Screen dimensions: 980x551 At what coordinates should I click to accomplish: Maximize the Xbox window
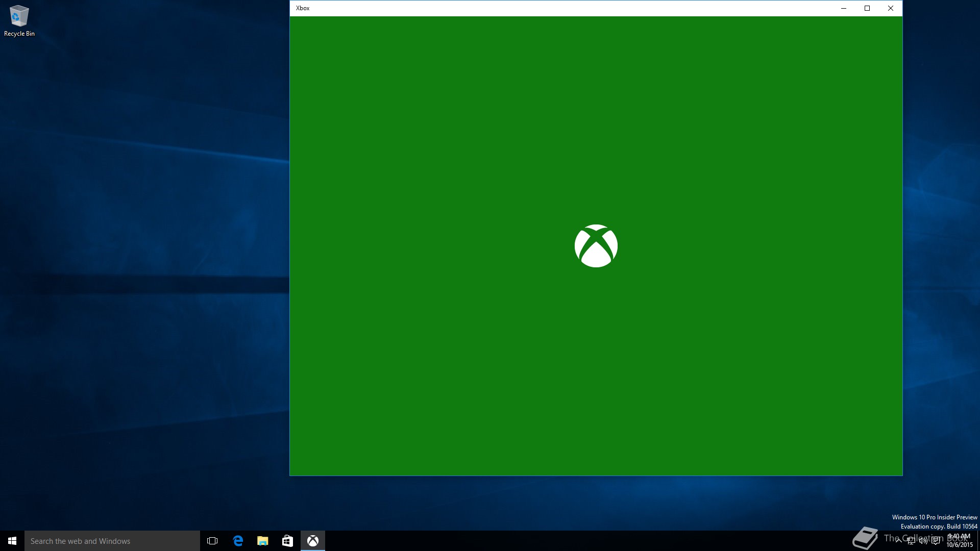(x=867, y=8)
